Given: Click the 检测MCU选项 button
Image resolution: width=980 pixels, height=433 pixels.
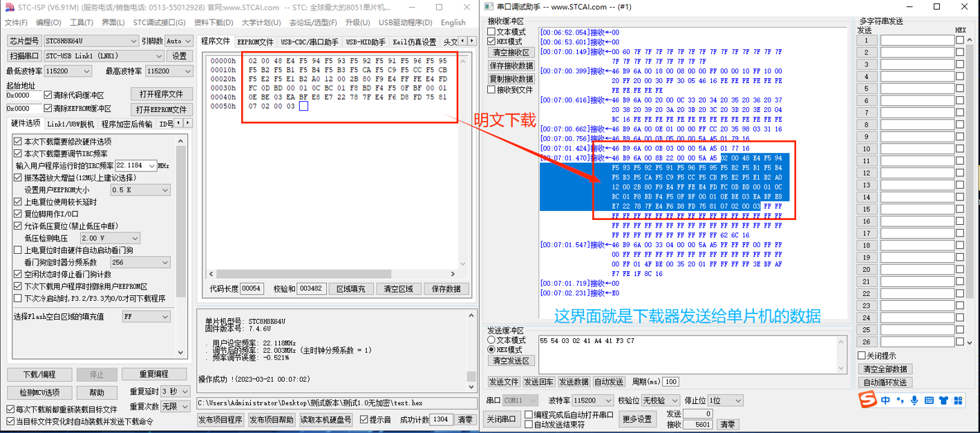Looking at the screenshot, I should point(39,392).
